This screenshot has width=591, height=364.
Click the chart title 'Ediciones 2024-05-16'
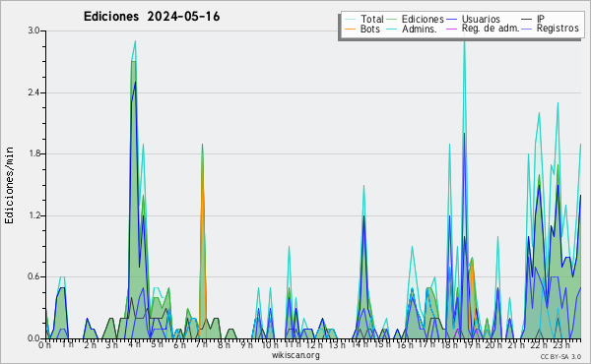tap(152, 17)
